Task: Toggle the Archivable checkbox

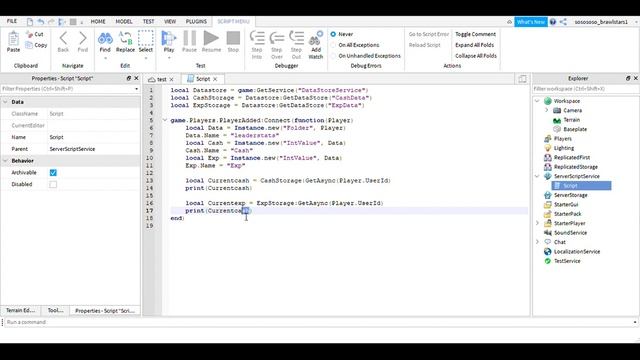Action: (53, 173)
